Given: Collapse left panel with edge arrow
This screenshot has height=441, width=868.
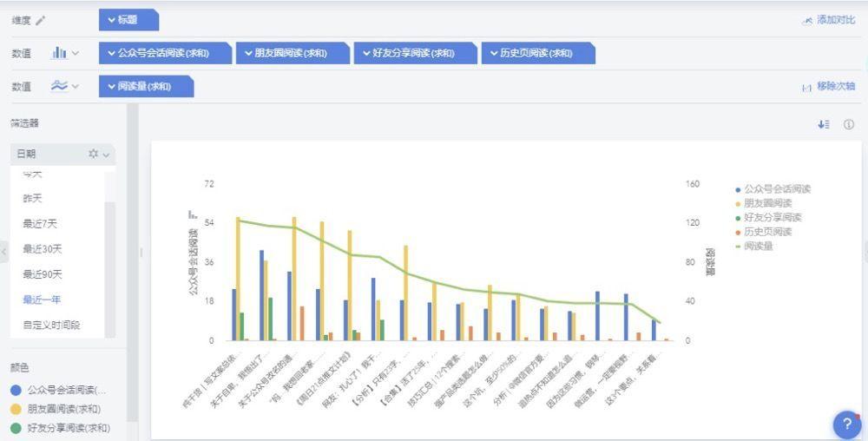Looking at the screenshot, I should (3, 252).
